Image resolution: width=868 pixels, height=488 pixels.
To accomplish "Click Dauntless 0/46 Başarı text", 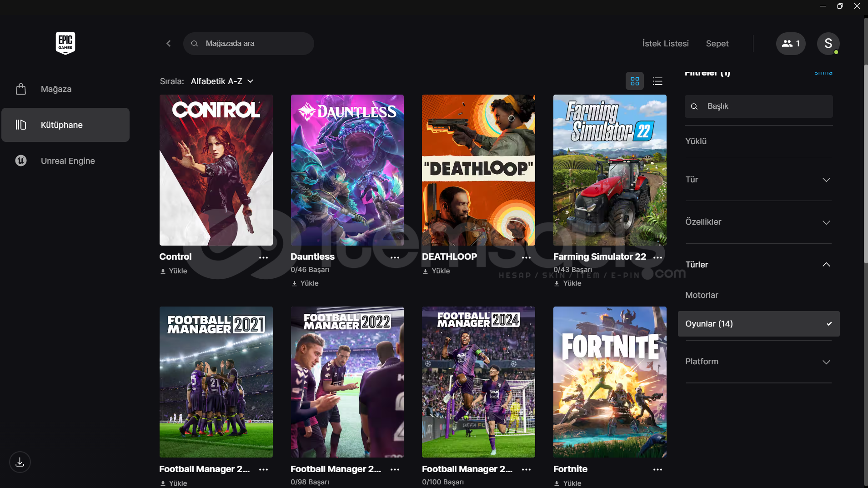I will [310, 270].
